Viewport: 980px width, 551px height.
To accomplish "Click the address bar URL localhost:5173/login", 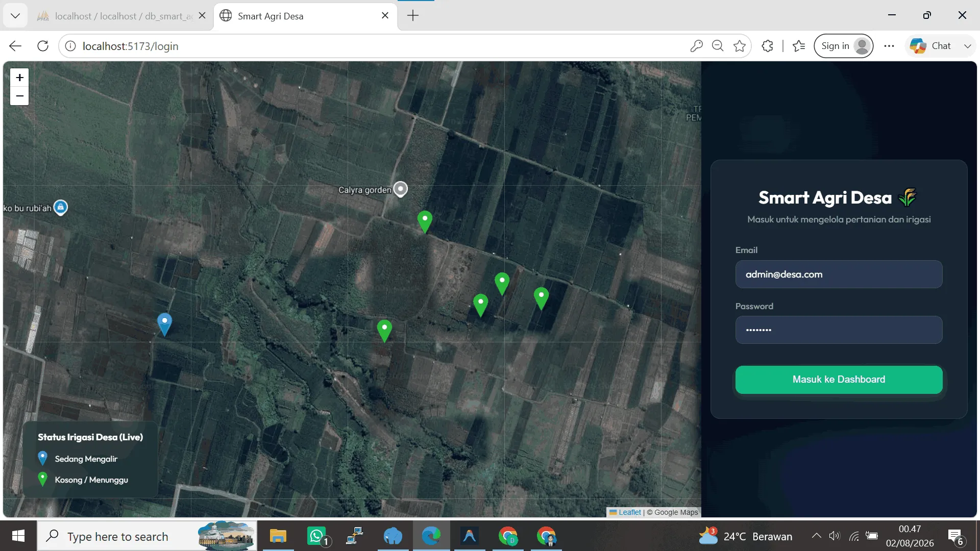I will [x=131, y=46].
